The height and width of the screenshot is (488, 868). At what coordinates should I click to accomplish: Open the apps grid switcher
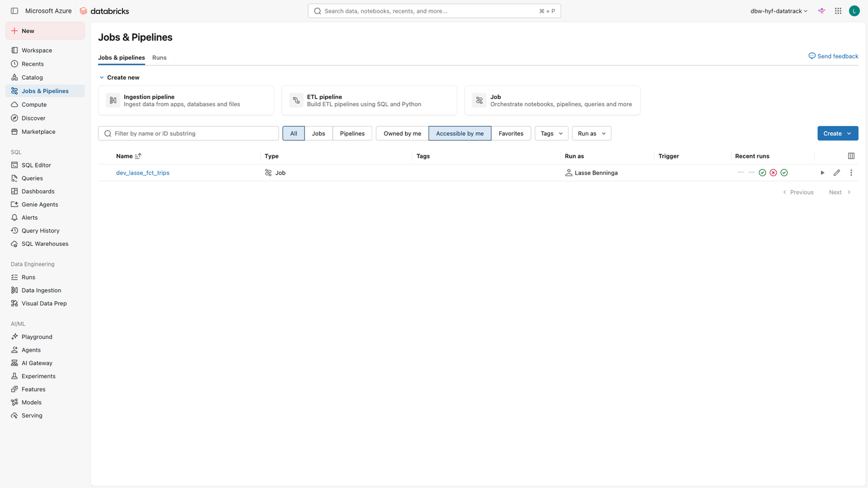coord(838,11)
